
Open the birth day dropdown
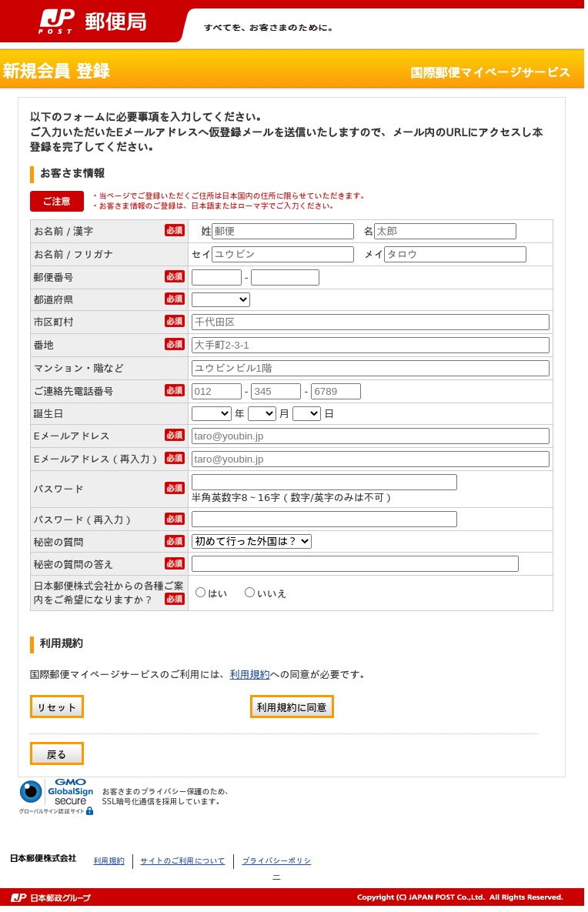click(306, 413)
